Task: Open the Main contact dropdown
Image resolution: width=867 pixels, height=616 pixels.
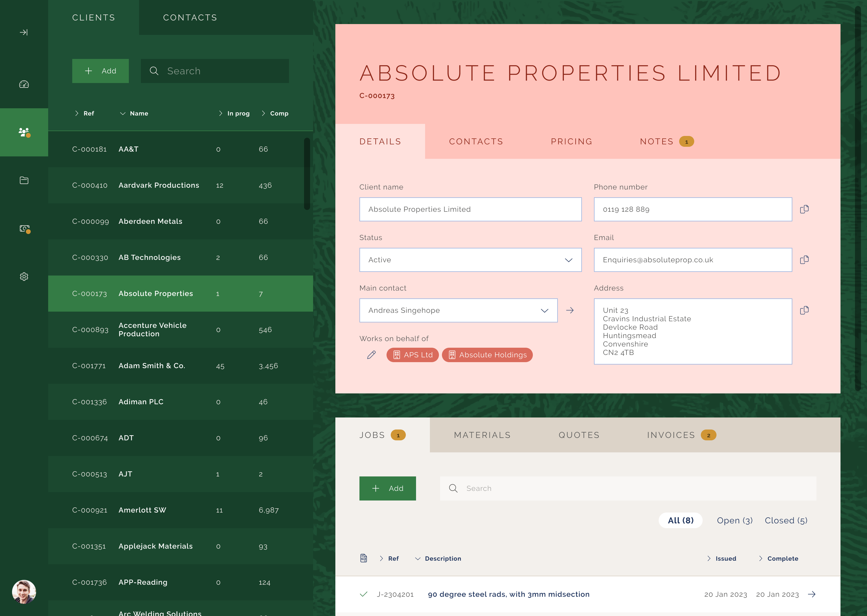Action: (458, 310)
